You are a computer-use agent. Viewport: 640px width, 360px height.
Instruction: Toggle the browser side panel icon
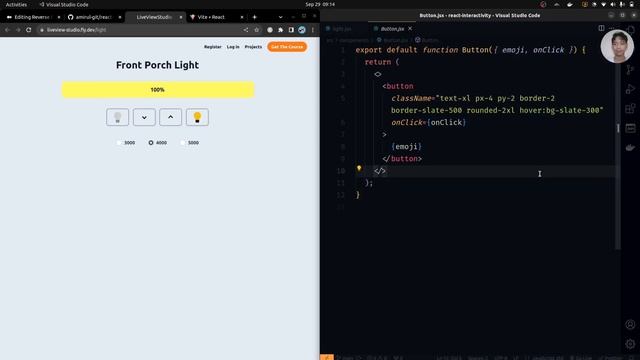click(291, 30)
